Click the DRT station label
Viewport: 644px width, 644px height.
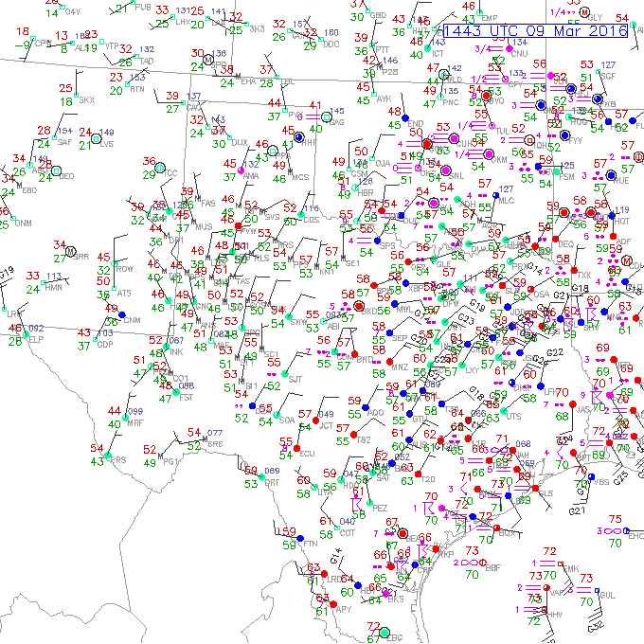pyautogui.click(x=272, y=482)
